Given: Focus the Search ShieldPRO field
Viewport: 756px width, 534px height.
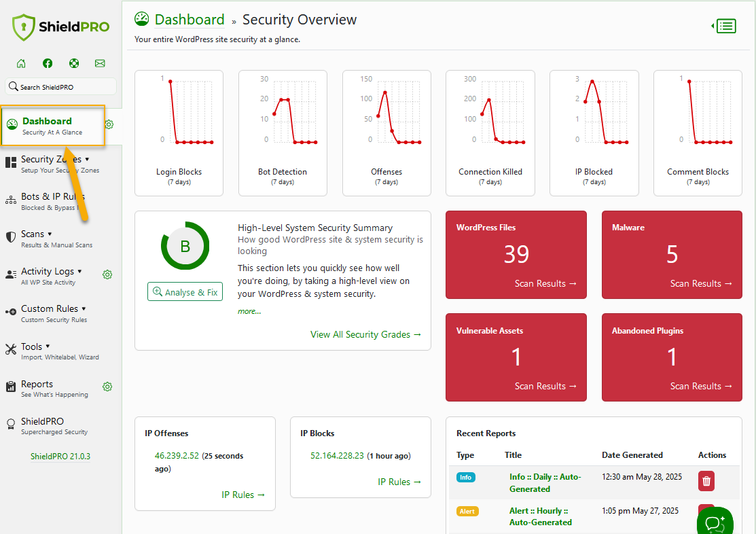Looking at the screenshot, I should (60, 87).
